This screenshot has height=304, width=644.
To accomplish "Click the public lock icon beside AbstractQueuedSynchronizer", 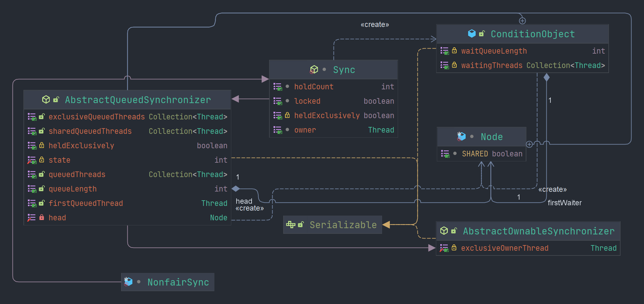I will pyautogui.click(x=56, y=100).
